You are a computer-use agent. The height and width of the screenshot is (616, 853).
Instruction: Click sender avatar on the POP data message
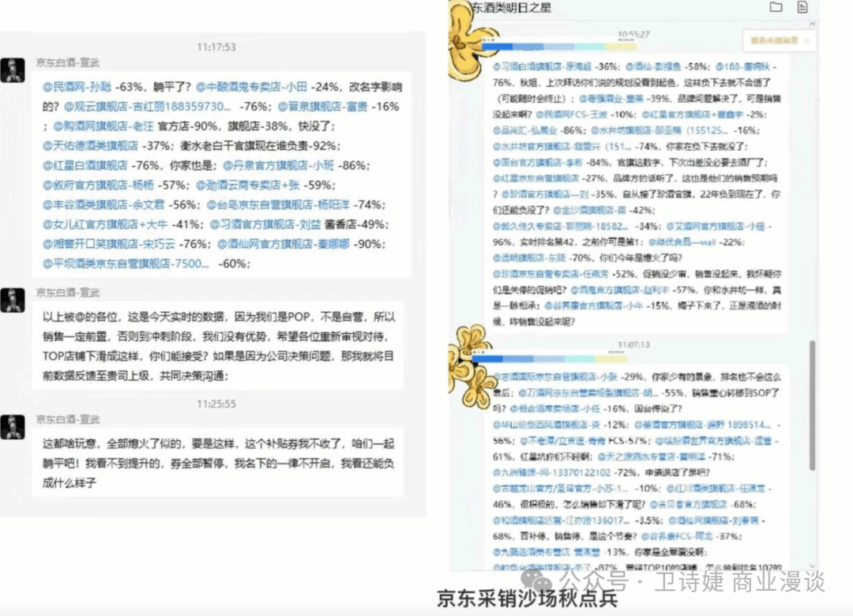(x=13, y=300)
